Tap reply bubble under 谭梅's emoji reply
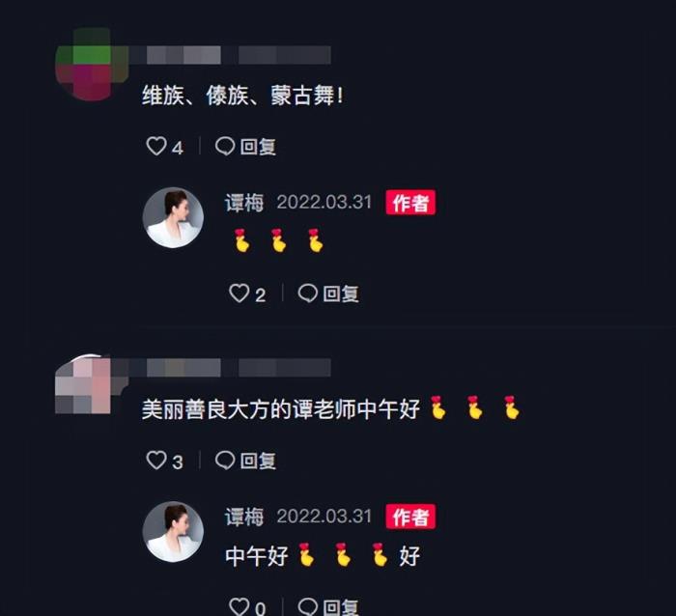Screen dimensions: 676x616 pos(307,294)
